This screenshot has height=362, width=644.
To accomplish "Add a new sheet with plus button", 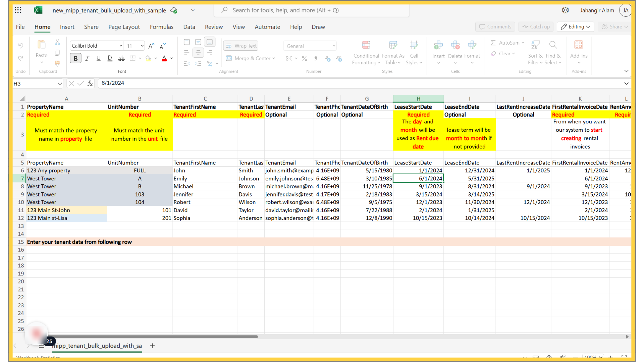I will tap(152, 346).
